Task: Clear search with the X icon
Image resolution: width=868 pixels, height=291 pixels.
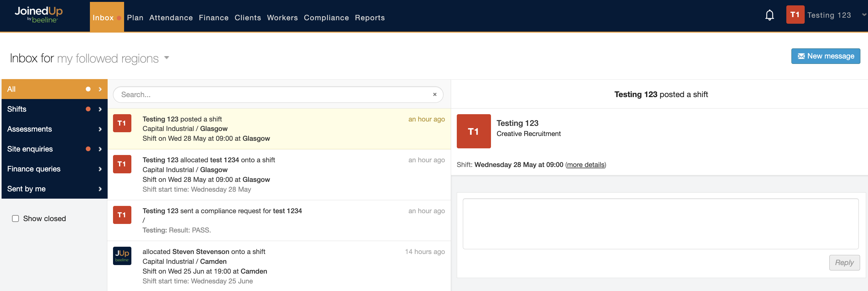Action: pos(435,95)
